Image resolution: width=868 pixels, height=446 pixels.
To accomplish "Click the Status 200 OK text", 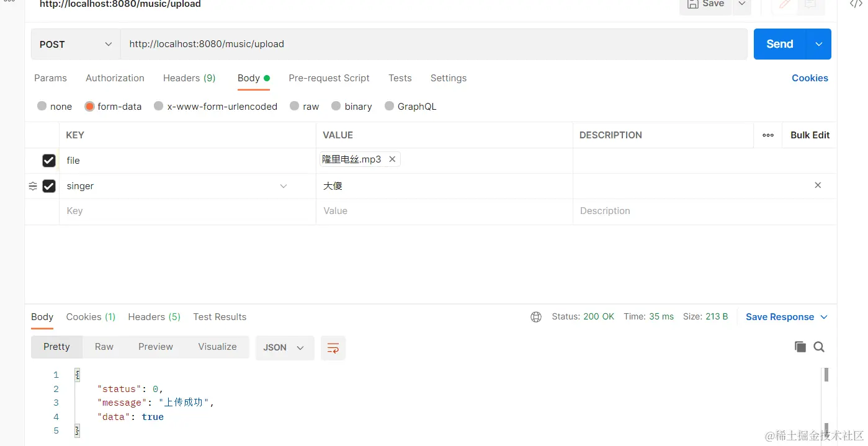I will click(583, 317).
